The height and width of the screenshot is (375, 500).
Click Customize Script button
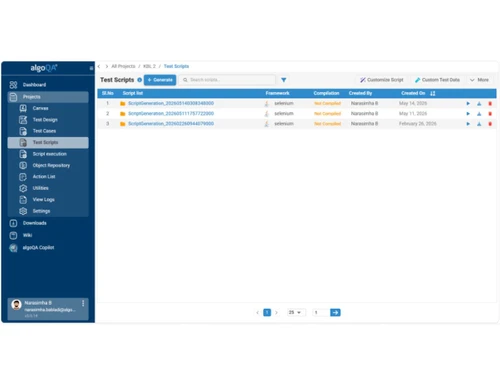[x=382, y=80]
